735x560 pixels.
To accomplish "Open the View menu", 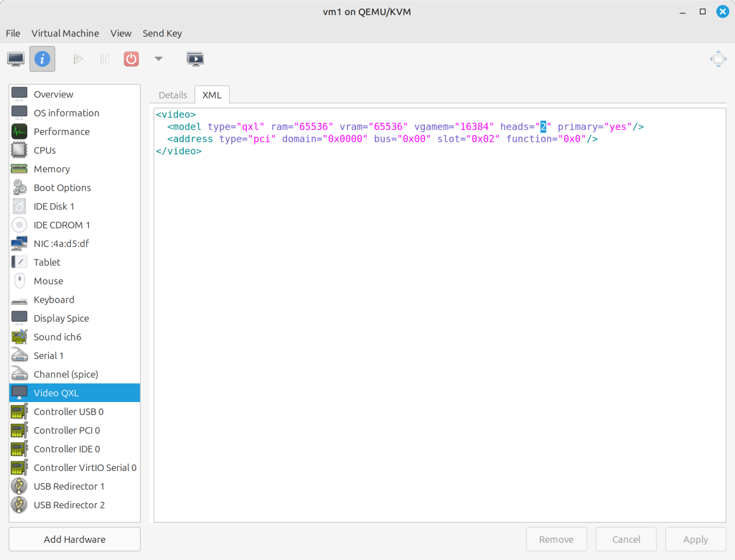I will pyautogui.click(x=121, y=33).
